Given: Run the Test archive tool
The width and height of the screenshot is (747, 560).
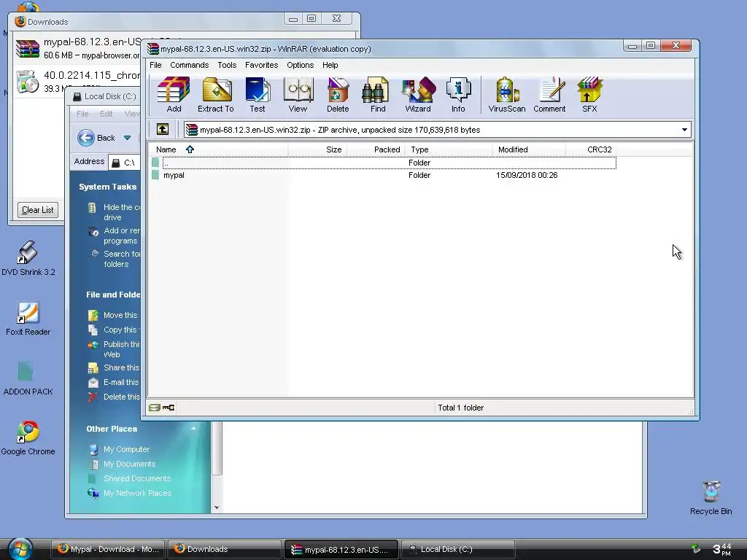Looking at the screenshot, I should (x=258, y=95).
